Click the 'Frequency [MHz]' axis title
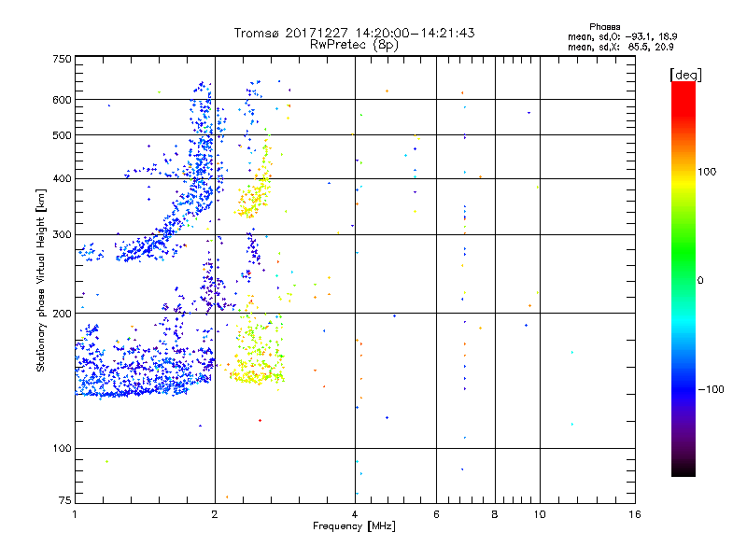 [354, 526]
